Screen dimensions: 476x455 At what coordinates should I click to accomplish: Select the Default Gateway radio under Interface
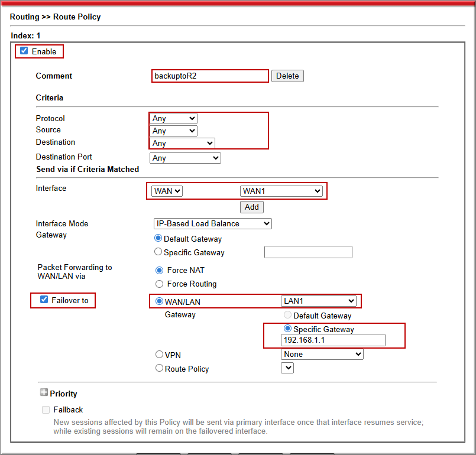(x=158, y=239)
